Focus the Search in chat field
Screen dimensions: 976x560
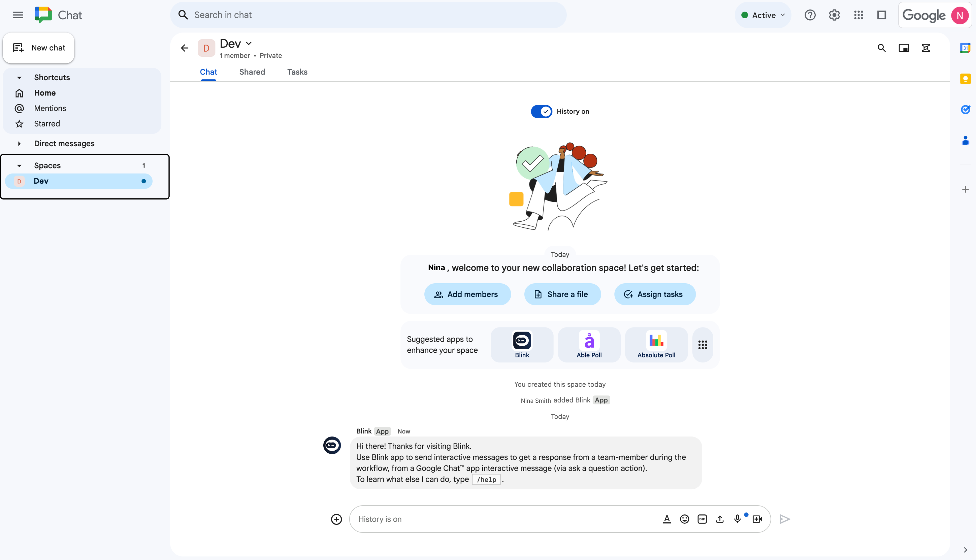(x=368, y=15)
